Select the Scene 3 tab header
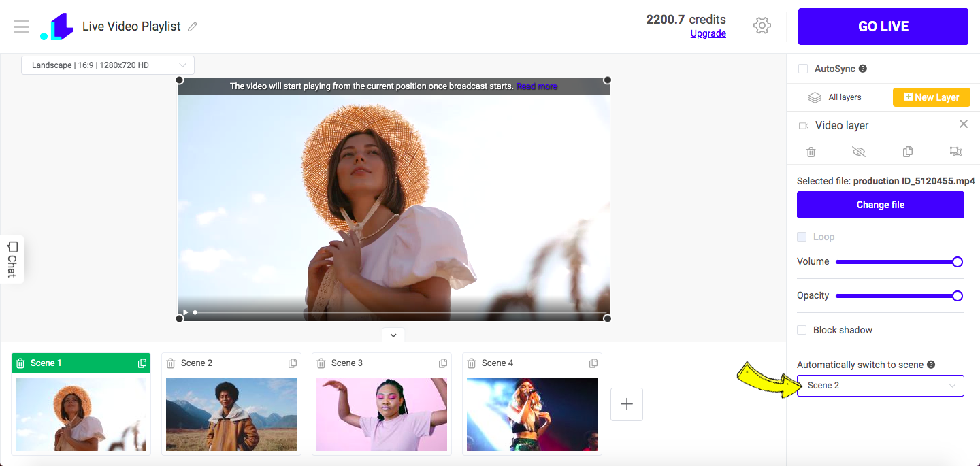This screenshot has width=980, height=466. 382,363
